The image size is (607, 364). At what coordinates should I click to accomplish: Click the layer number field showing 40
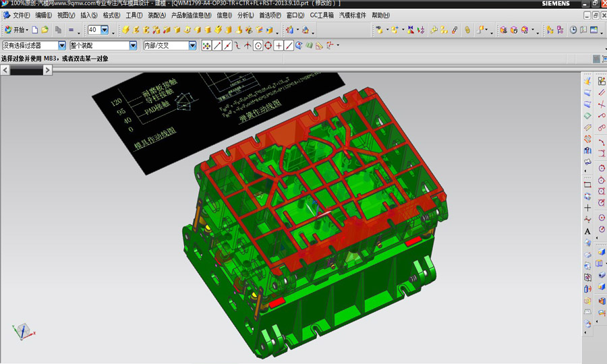[x=93, y=30]
